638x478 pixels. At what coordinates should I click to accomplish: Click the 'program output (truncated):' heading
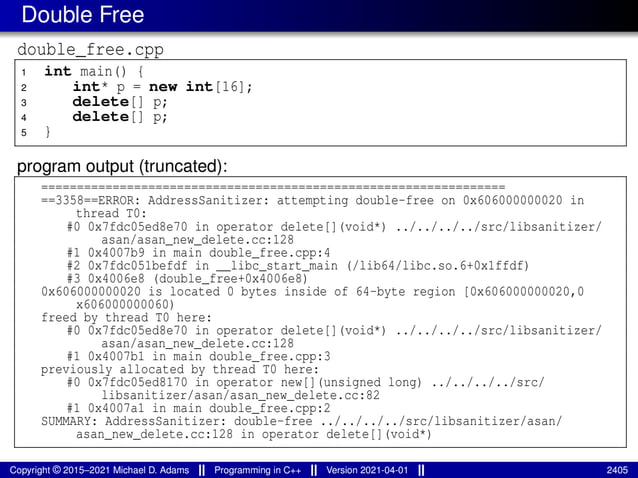tap(122, 166)
